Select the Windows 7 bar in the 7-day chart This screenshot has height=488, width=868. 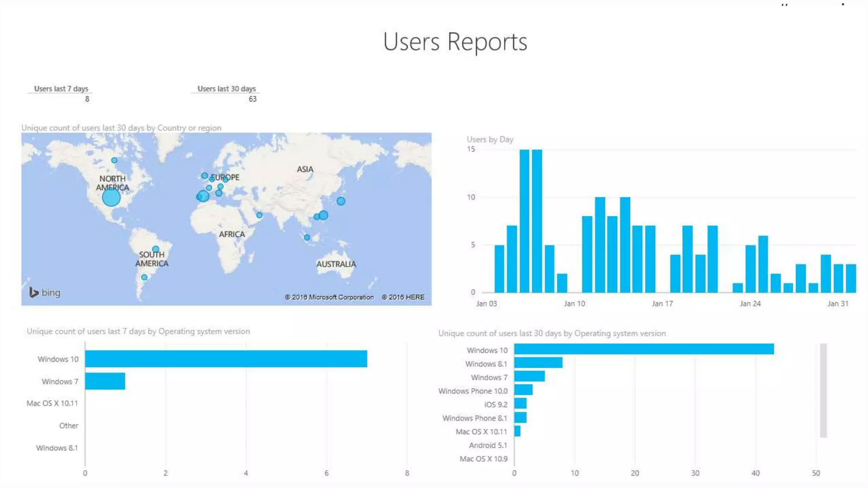(105, 381)
